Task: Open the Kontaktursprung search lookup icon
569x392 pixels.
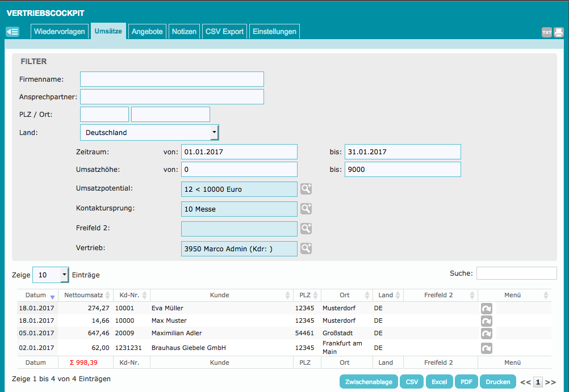Action: (306, 209)
